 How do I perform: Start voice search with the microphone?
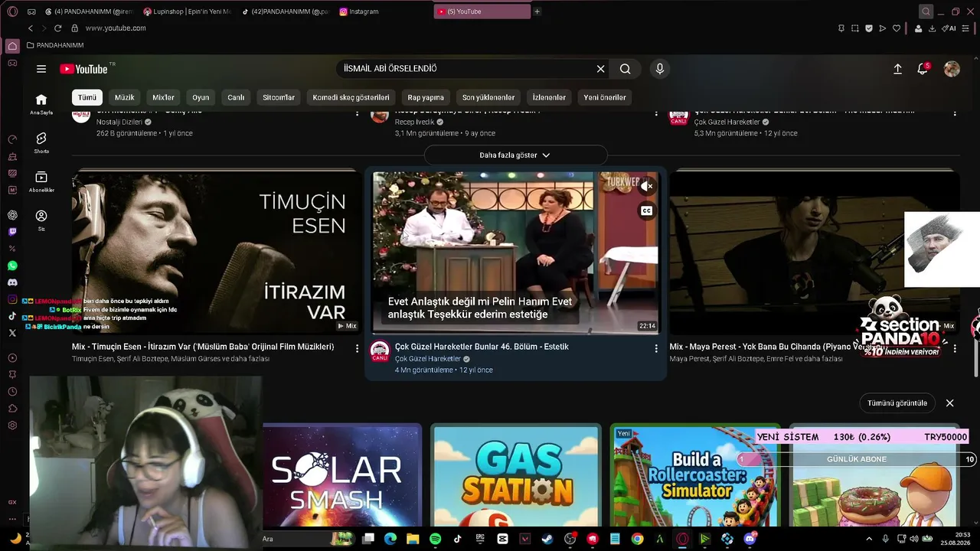point(660,69)
